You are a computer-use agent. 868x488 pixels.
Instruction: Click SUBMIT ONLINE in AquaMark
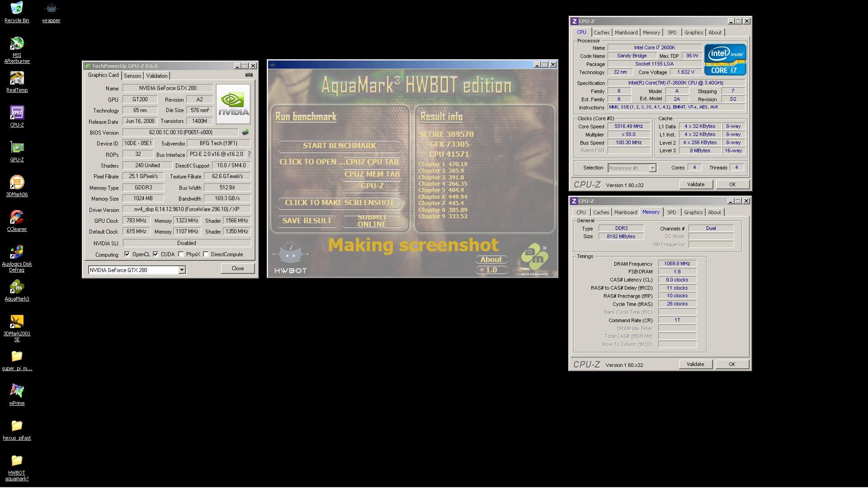click(x=372, y=221)
